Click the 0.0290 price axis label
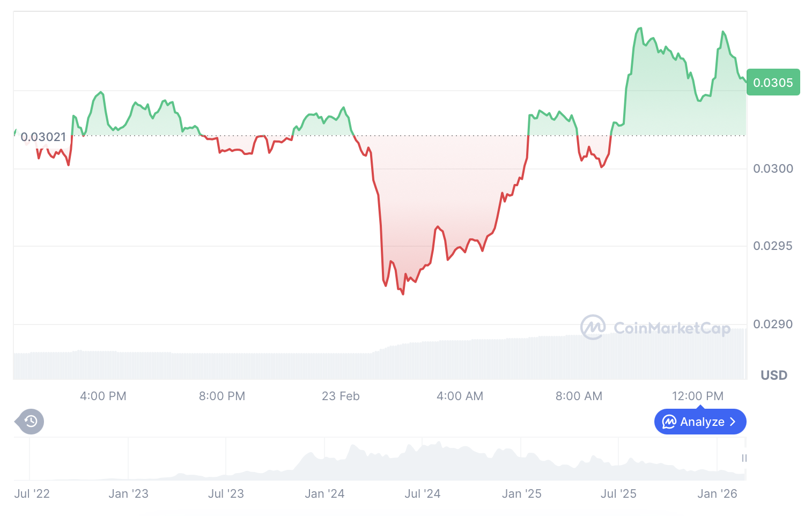The image size is (812, 516). tap(773, 325)
